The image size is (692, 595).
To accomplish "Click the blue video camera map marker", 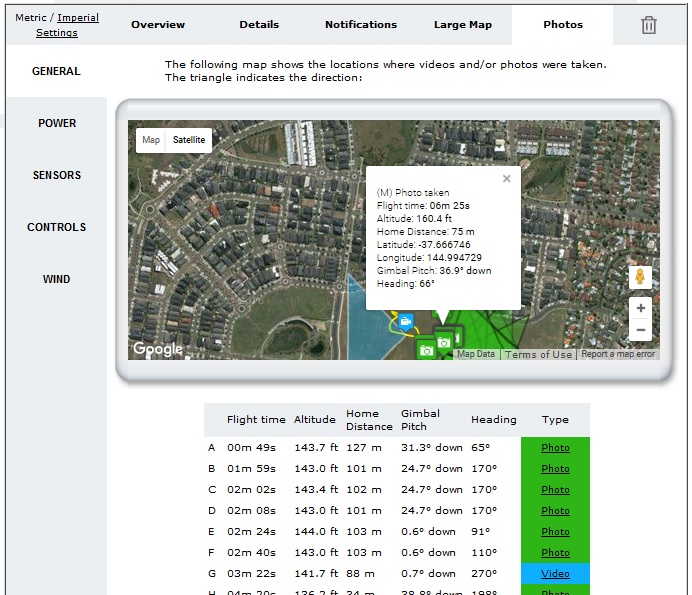I will coord(406,321).
